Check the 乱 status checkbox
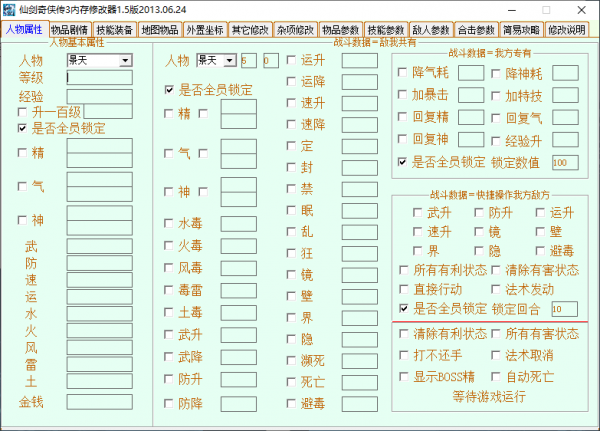Image resolution: width=600 pixels, height=431 pixels. tap(291, 232)
